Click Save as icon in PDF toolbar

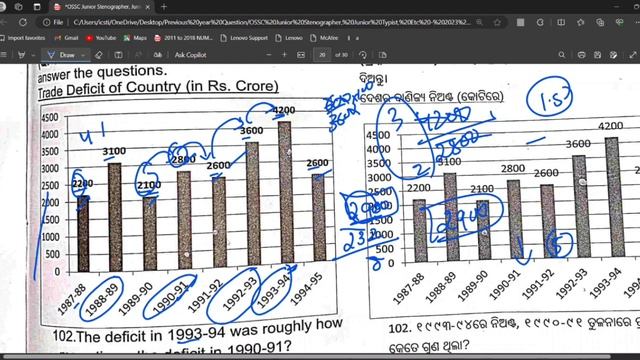[613, 55]
